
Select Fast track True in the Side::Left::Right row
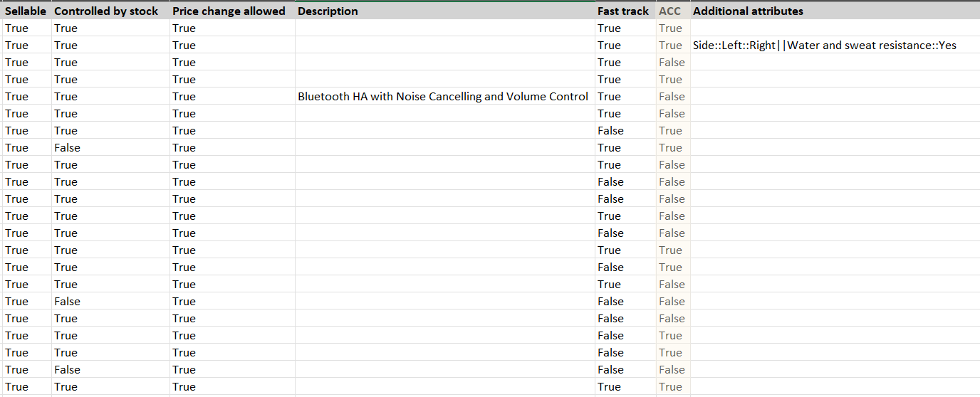[x=625, y=46]
